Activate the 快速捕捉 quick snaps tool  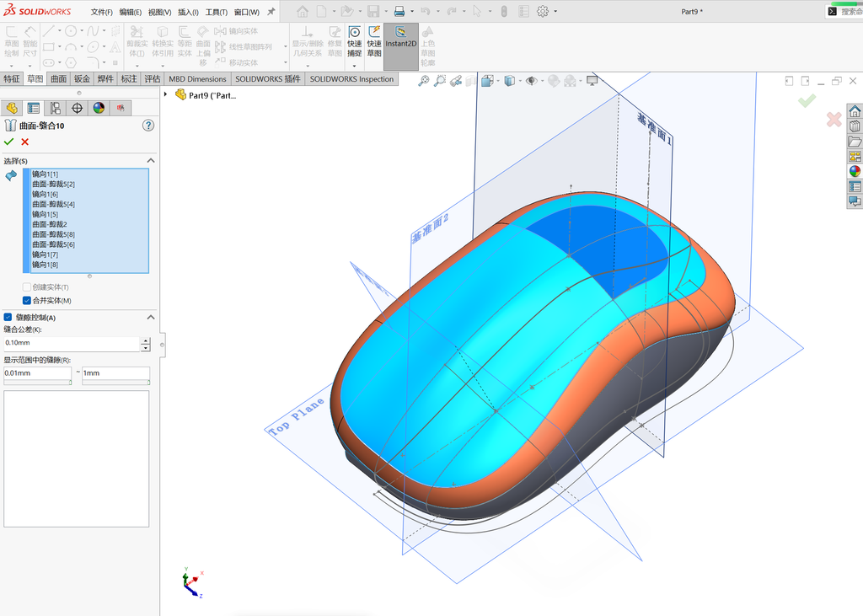tap(355, 41)
